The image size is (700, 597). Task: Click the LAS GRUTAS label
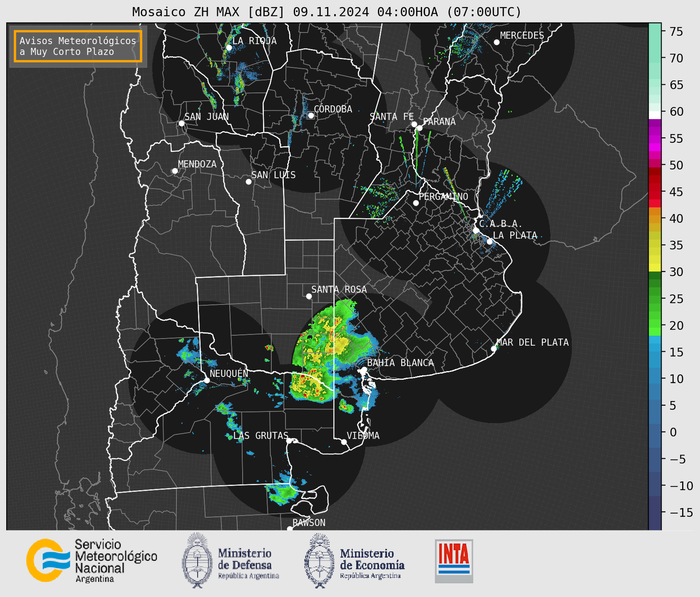261,436
